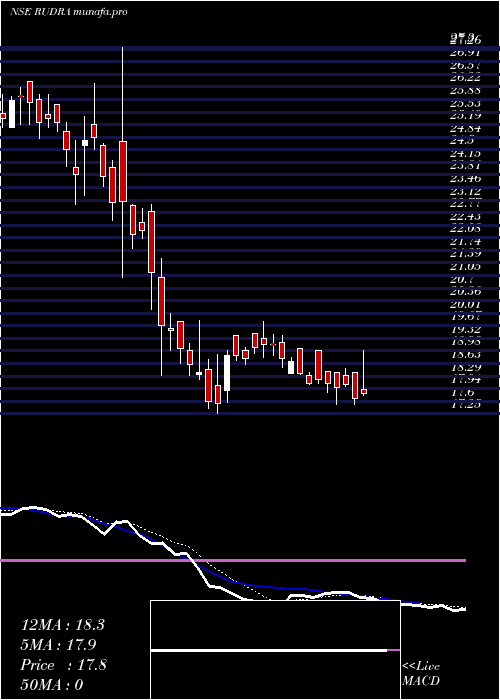Click the 23.46 price axis label
The width and height of the screenshot is (500, 700).
[465, 179]
